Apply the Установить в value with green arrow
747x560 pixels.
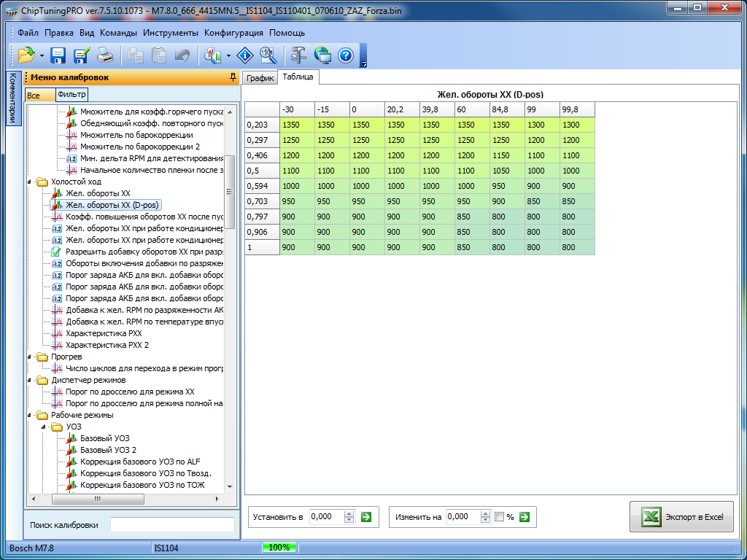coord(366,517)
